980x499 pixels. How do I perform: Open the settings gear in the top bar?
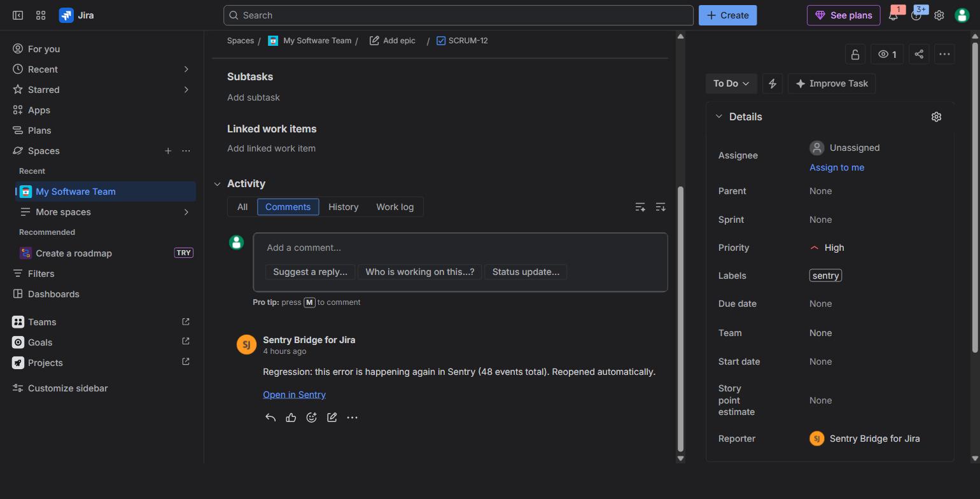click(x=939, y=15)
